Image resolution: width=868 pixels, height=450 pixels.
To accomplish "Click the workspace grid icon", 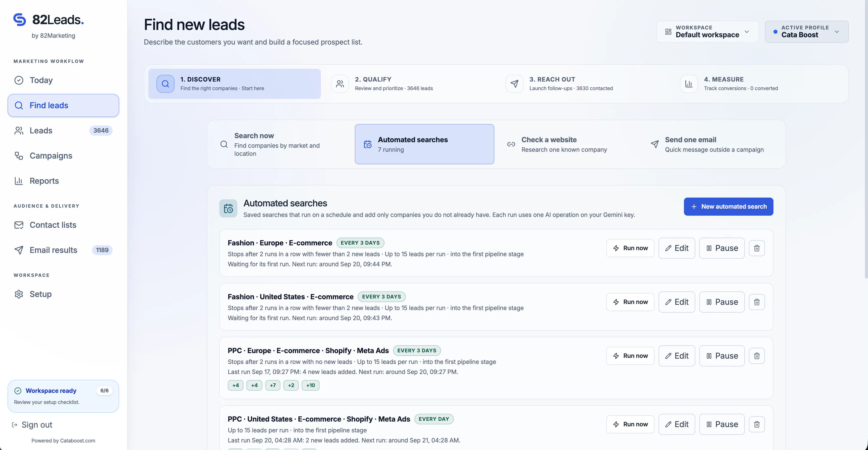I will click(x=668, y=32).
